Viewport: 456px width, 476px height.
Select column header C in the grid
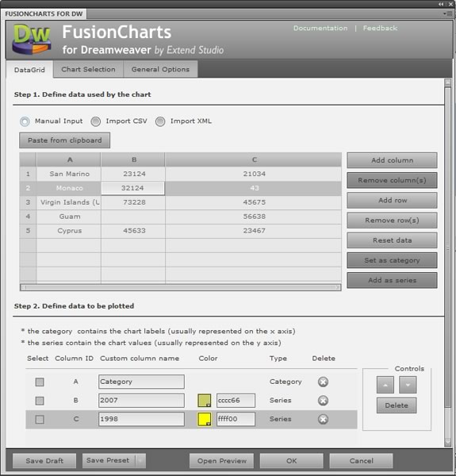[254, 159]
